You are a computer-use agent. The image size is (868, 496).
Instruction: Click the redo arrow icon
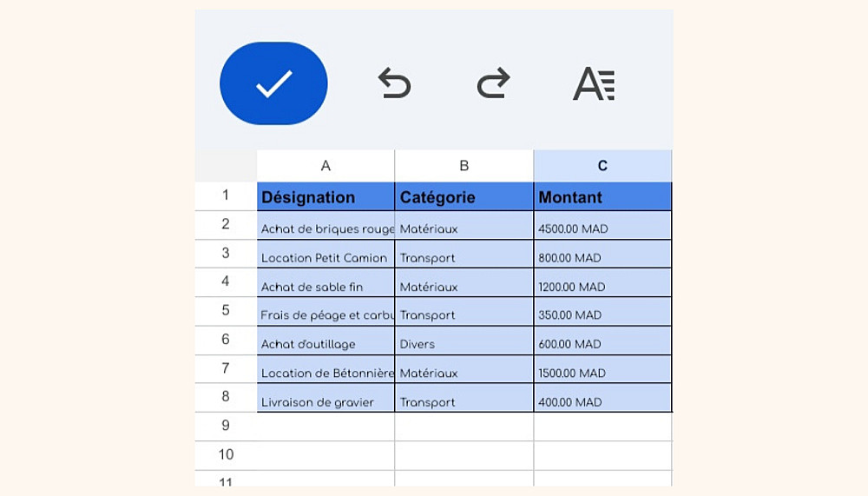click(493, 83)
